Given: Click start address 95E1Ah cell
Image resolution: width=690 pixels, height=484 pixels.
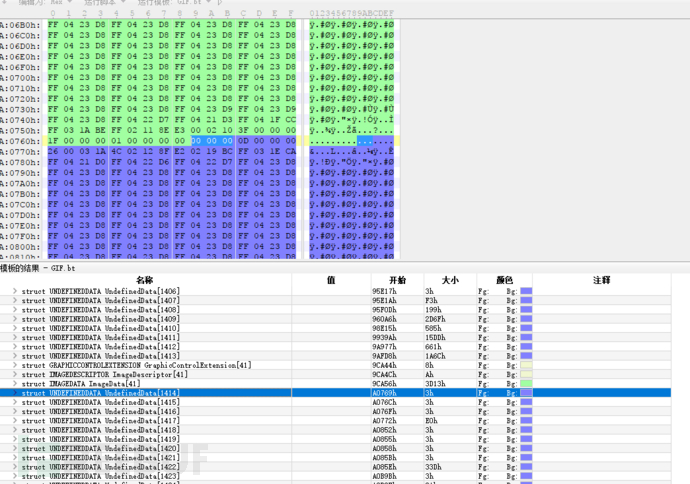Looking at the screenshot, I should click(x=385, y=300).
